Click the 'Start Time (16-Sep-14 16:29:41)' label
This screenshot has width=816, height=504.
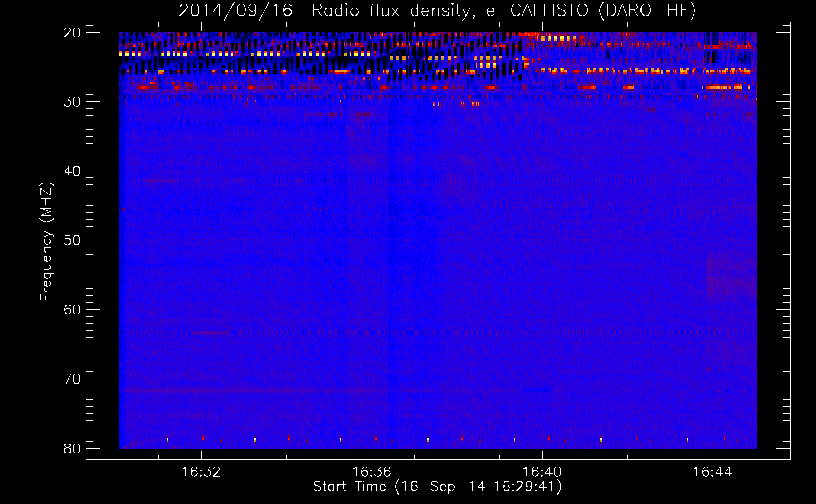coord(437,487)
